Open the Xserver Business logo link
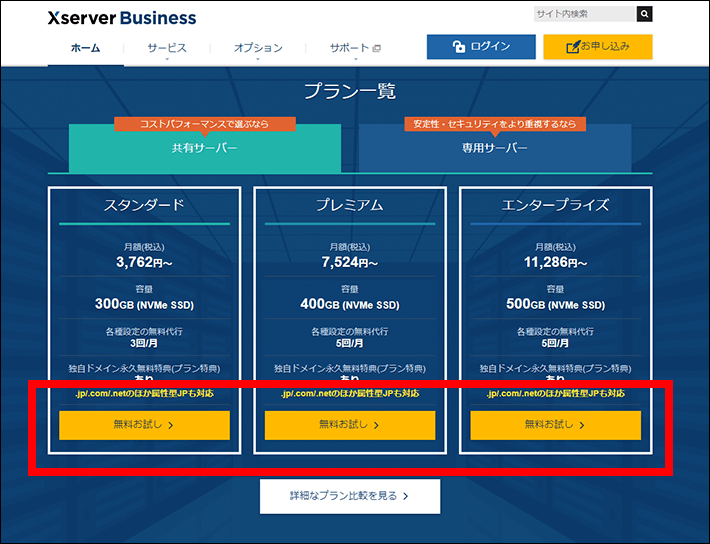The width and height of the screenshot is (710, 544). [x=122, y=18]
